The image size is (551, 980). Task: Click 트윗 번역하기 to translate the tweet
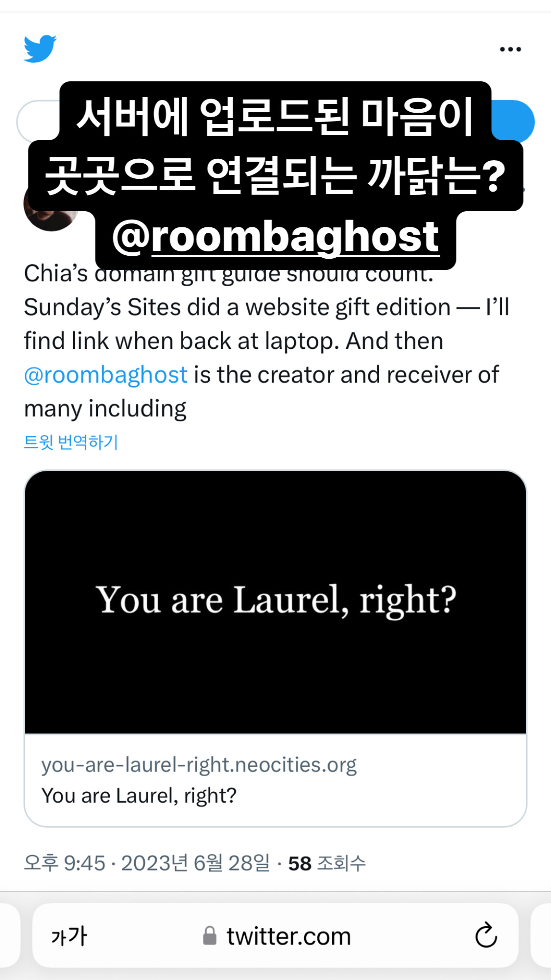(71, 442)
